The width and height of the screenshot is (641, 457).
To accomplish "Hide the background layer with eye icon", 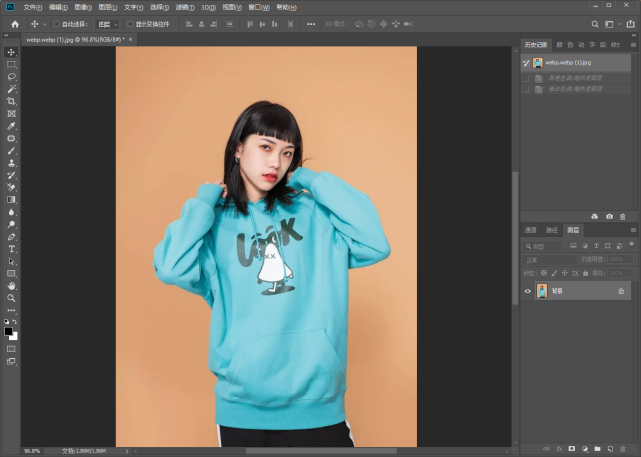I will [x=527, y=291].
